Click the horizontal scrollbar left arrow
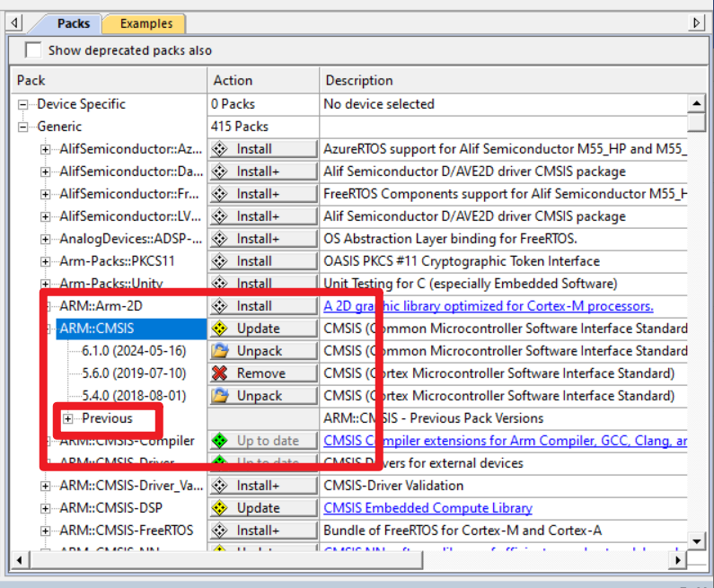Viewport: 714px width, 588px height. pos(20,560)
